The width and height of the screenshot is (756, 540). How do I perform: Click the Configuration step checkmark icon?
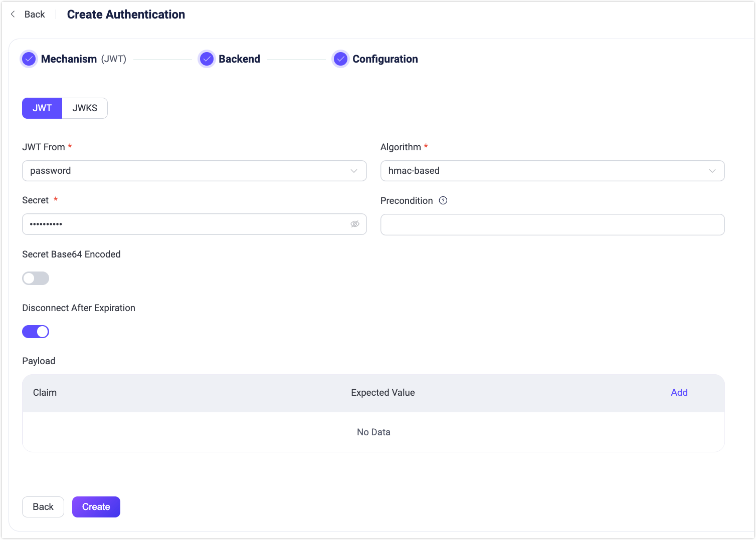pyautogui.click(x=340, y=59)
